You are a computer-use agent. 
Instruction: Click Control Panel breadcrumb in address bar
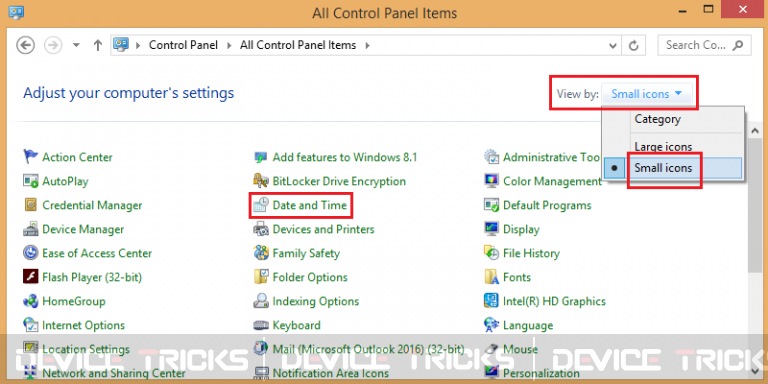(184, 45)
